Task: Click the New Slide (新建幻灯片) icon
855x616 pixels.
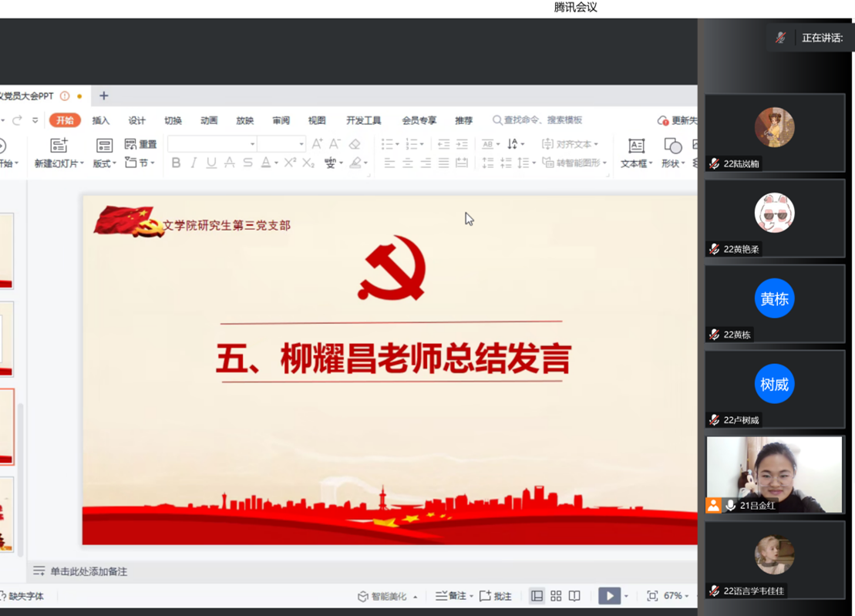Action: (x=59, y=146)
